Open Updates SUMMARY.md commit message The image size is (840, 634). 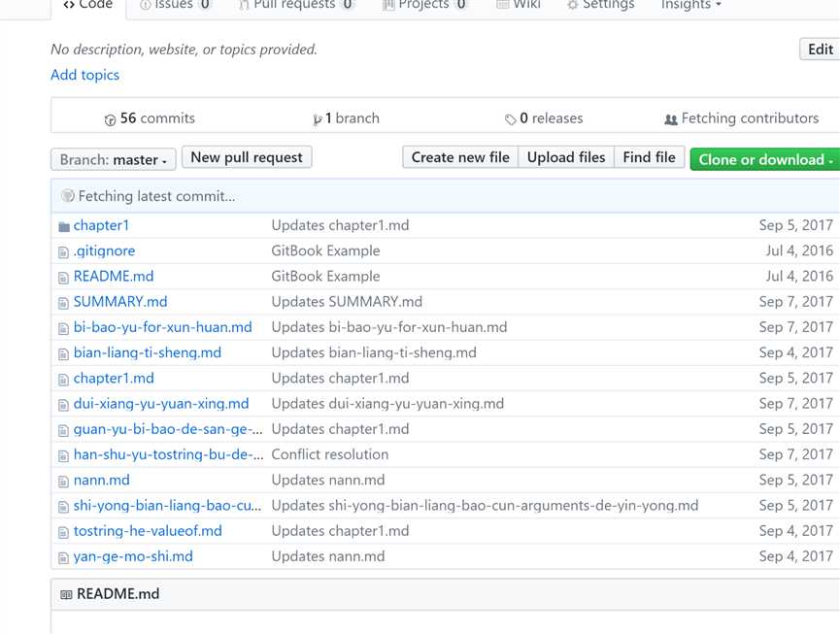347,302
